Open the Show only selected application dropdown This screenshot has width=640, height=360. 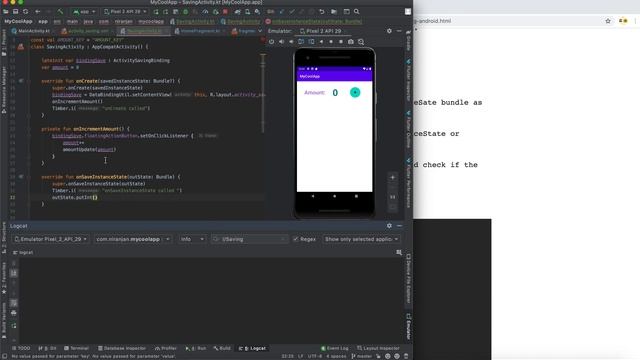coord(361,239)
